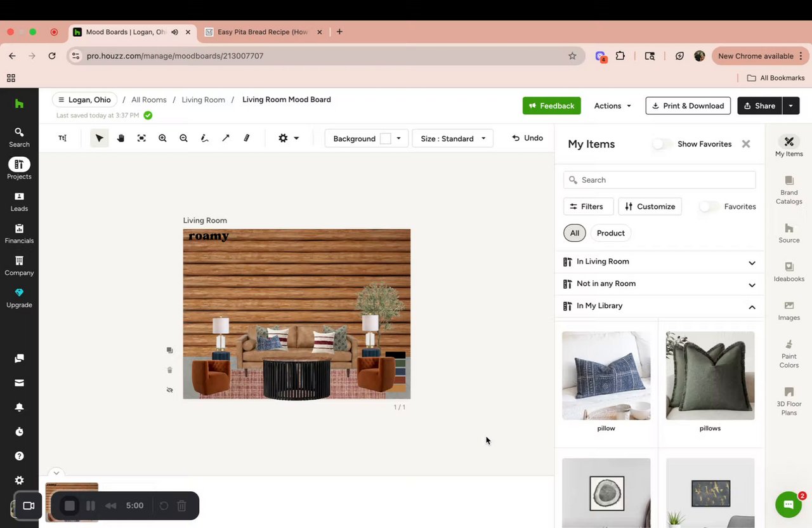Select the text tool in the toolbar
The height and width of the screenshot is (528, 812).
tap(62, 138)
